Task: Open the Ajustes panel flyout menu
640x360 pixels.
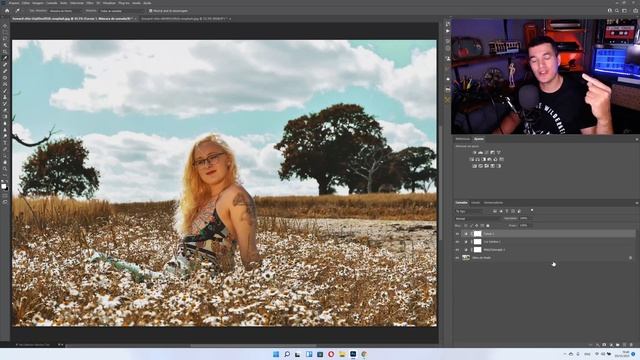Action: tap(637, 139)
